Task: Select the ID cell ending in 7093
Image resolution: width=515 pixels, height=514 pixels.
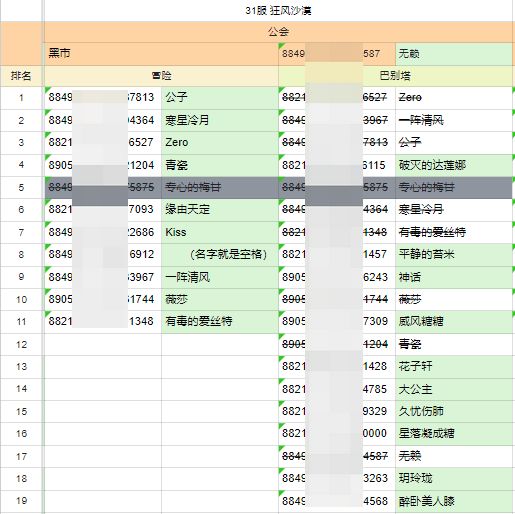Action: pyautogui.click(x=103, y=209)
